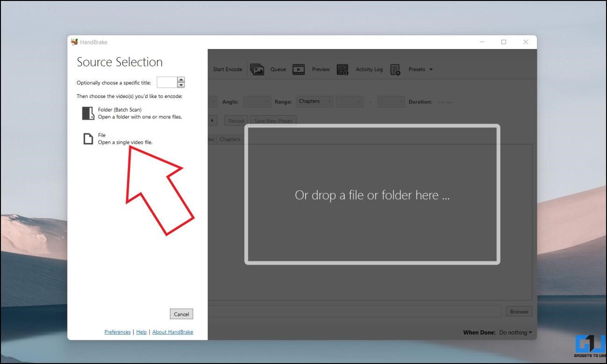Switch to the Chapters tab

click(230, 140)
